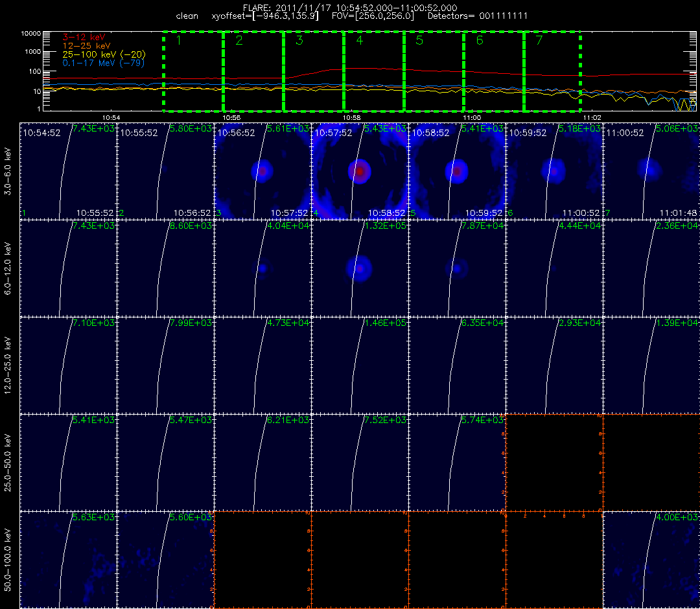Click the '6.0-12.0 keV' row label
Viewport: 700px width, 609px height.
[x=8, y=269]
